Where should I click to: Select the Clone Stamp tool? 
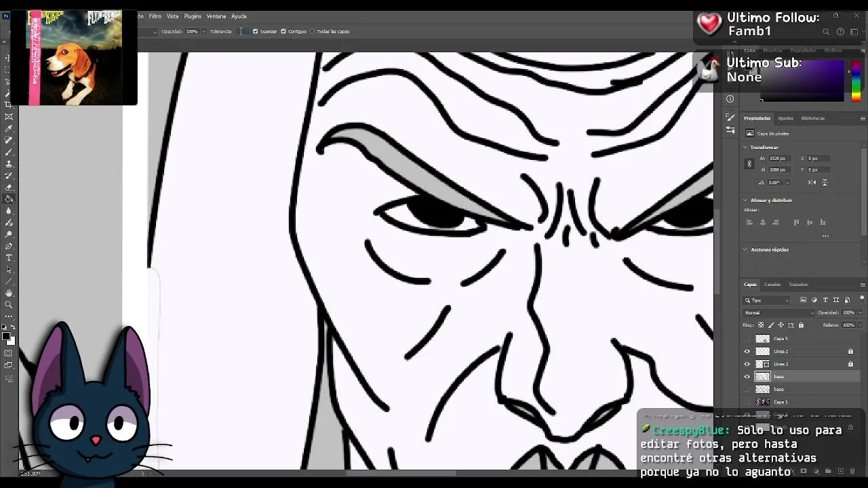pos(9,163)
